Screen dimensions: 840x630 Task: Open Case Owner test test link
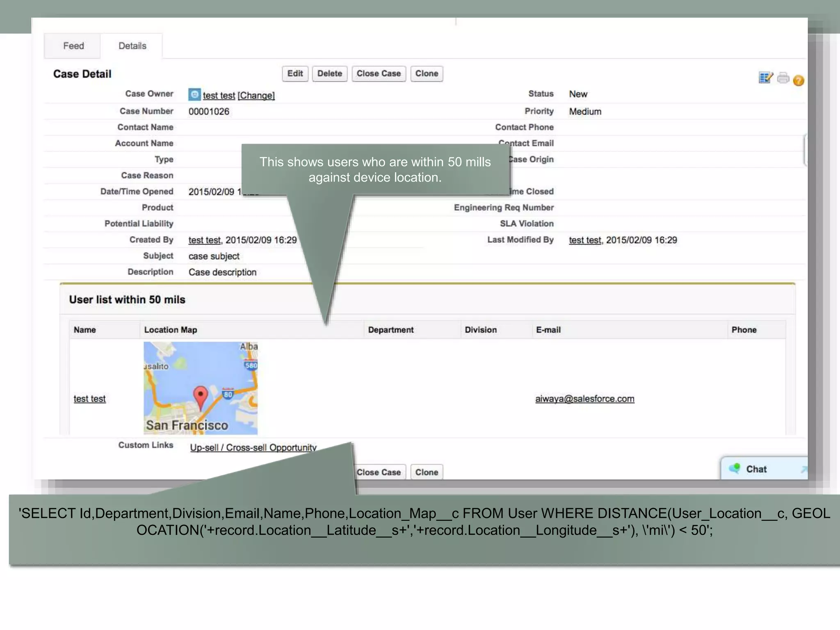219,96
